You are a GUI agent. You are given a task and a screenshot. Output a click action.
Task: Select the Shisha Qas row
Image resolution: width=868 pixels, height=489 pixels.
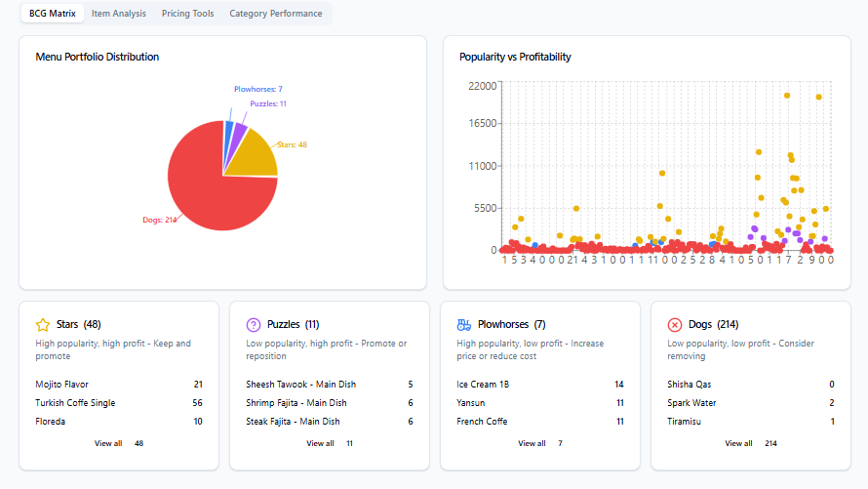pyautogui.click(x=751, y=385)
